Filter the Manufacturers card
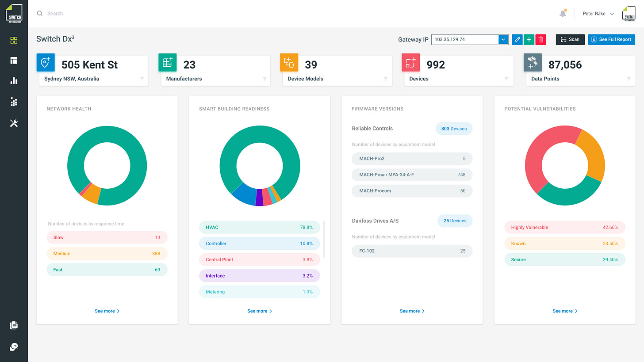The width and height of the screenshot is (644, 362). tap(264, 79)
